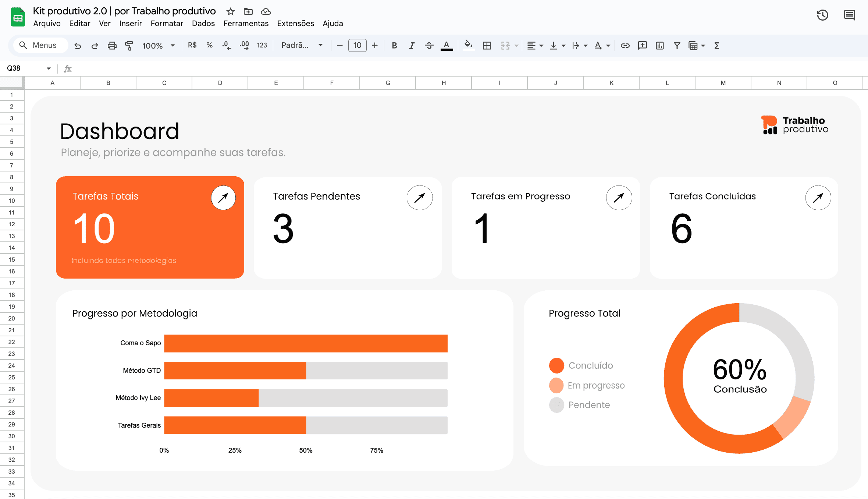The height and width of the screenshot is (499, 868).
Task: Open the Formatar menu
Action: pyautogui.click(x=167, y=24)
